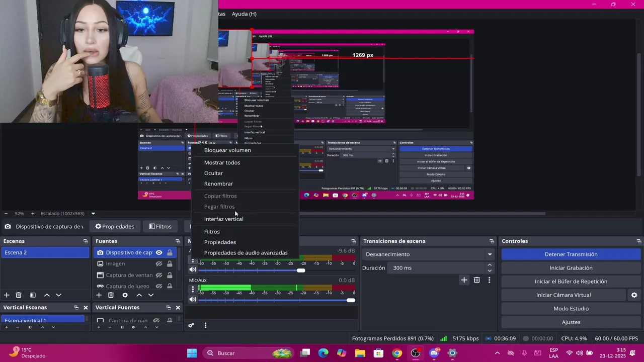Open Propiedades de audio avanzadas
Image resolution: width=644 pixels, height=362 pixels.
pos(246,252)
